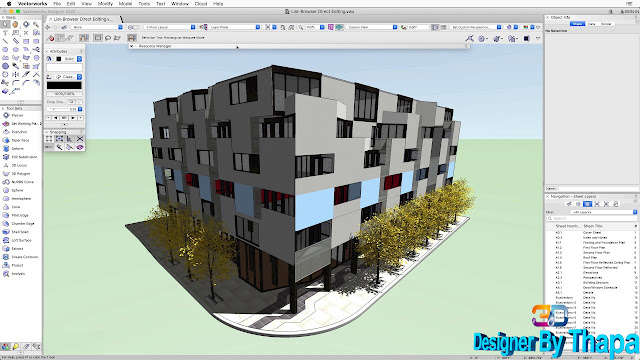The width and height of the screenshot is (640, 360).
Task: Click the black pen color swatch
Action: point(64,85)
